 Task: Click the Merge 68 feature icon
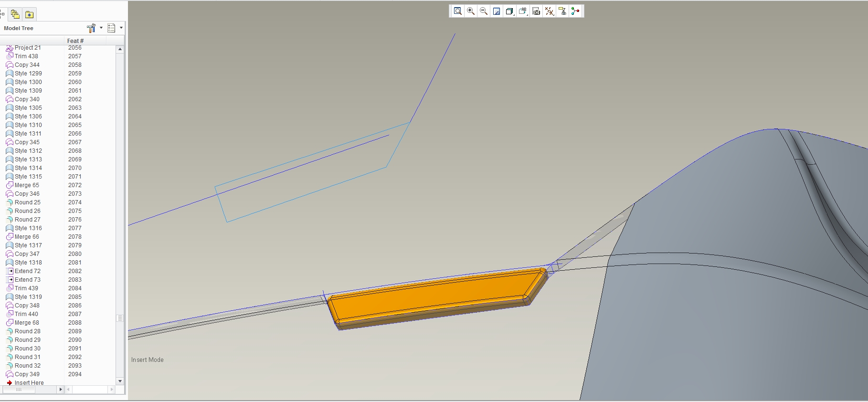tap(9, 323)
